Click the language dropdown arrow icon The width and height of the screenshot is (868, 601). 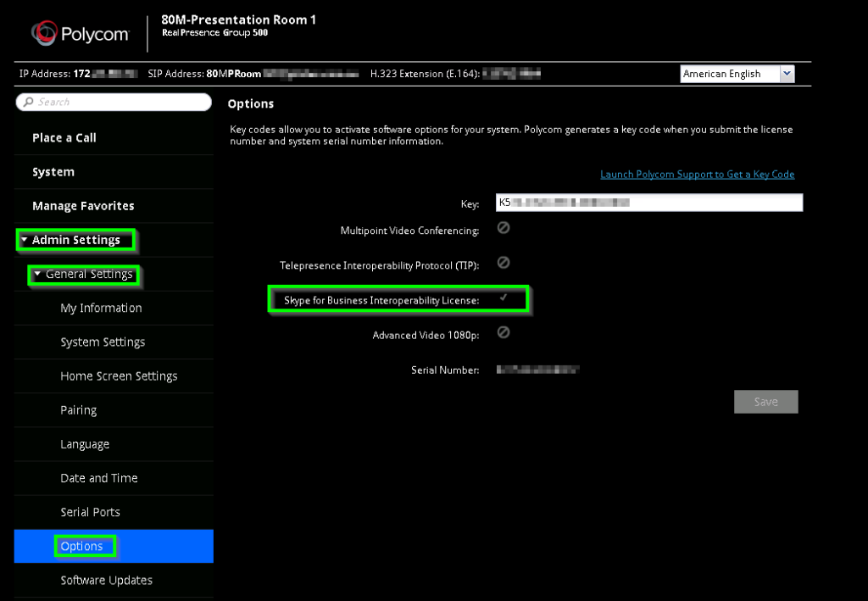point(788,74)
